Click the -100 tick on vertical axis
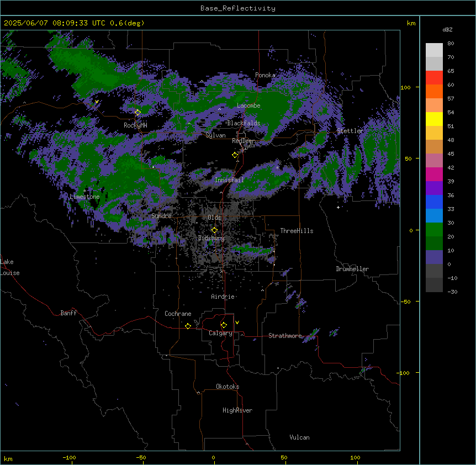This screenshot has height=465, width=476. coord(404,373)
